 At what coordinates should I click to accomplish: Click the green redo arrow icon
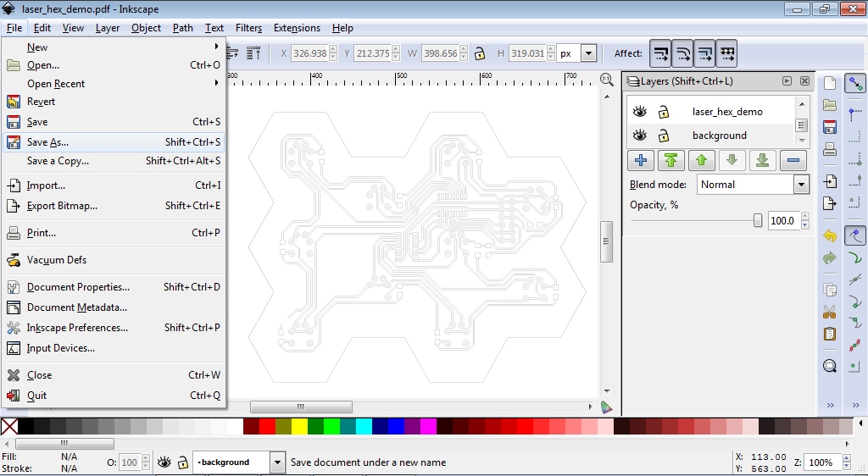tap(829, 257)
